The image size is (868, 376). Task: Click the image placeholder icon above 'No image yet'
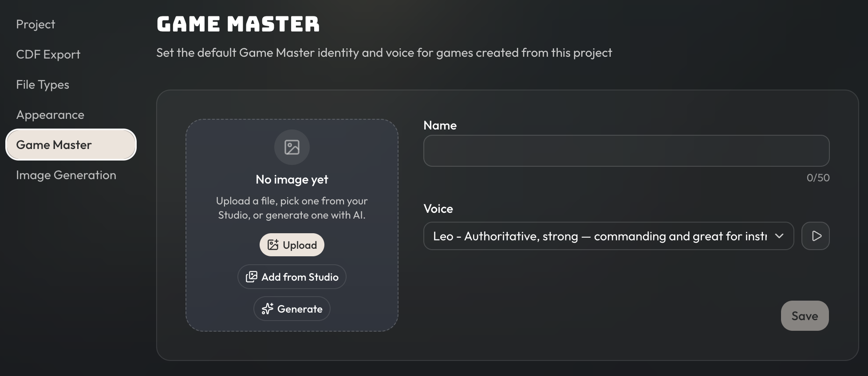292,147
